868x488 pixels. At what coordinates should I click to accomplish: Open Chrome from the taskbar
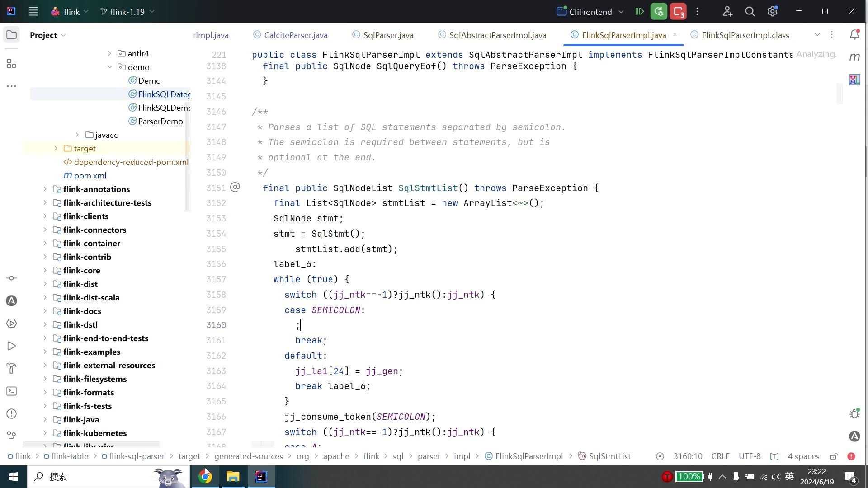(x=205, y=477)
